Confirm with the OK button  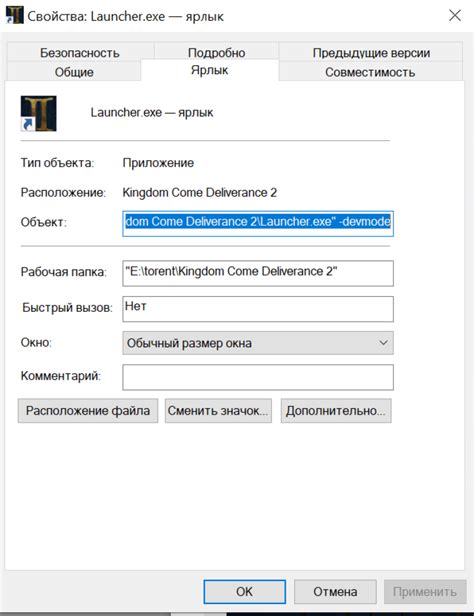point(244,592)
